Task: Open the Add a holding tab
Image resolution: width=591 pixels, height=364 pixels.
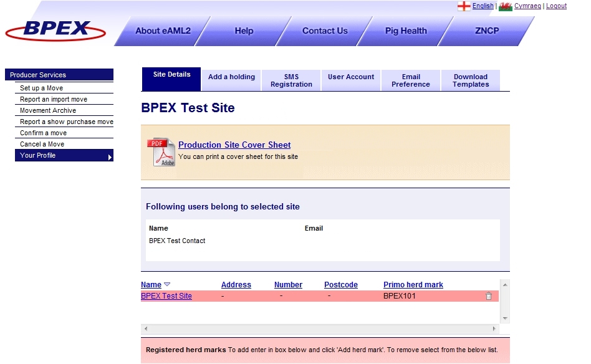Action: click(231, 77)
